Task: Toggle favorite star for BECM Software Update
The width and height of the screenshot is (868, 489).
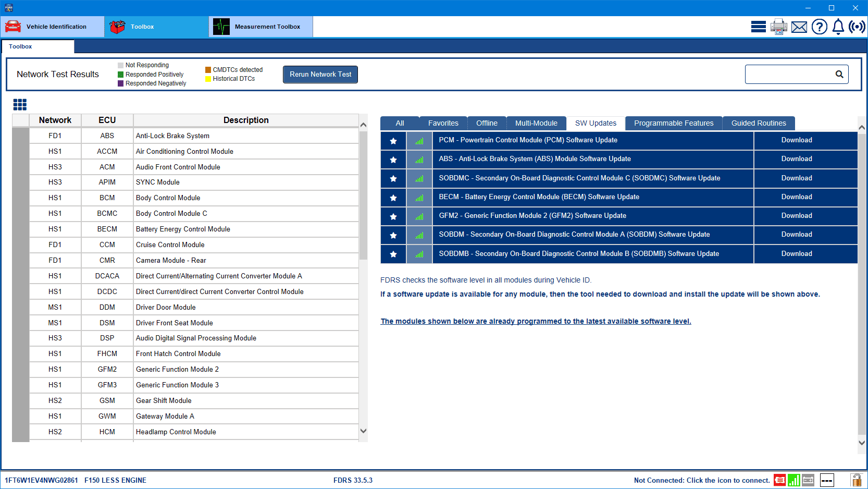Action: coord(393,198)
